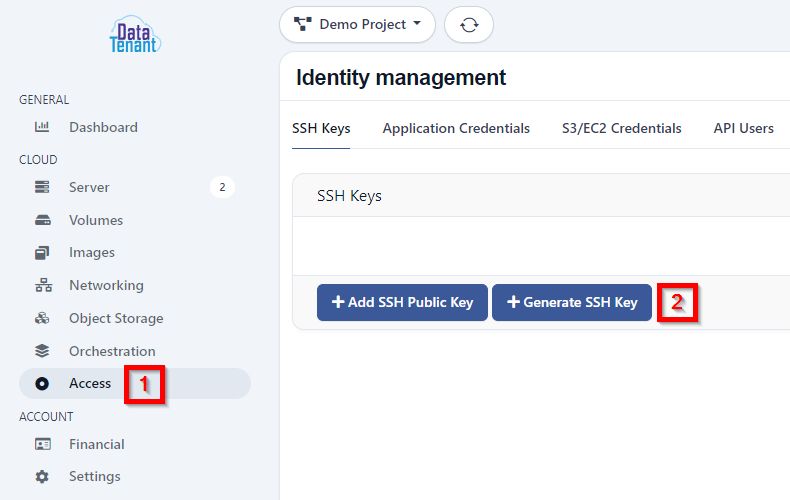Open the S3/EC2 Credentials tab

coord(621,129)
